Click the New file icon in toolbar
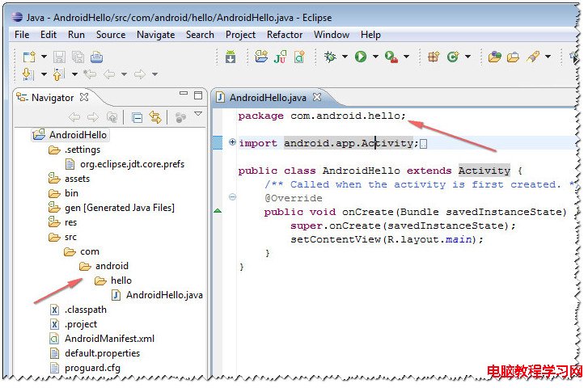 point(29,57)
